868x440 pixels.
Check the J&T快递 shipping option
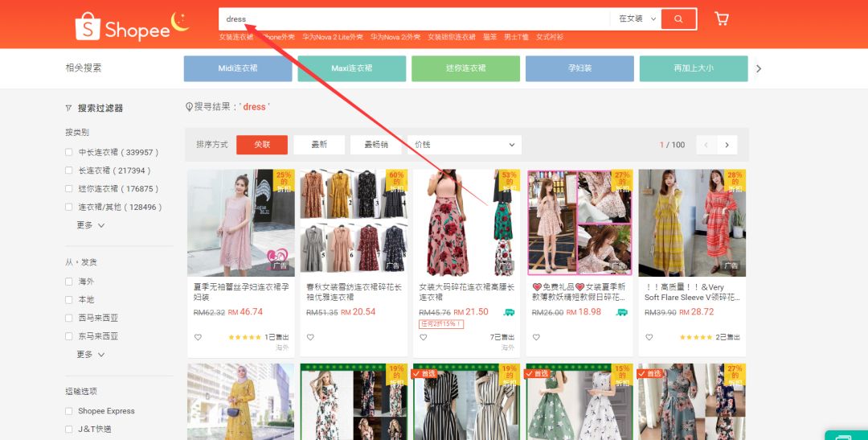click(68, 430)
